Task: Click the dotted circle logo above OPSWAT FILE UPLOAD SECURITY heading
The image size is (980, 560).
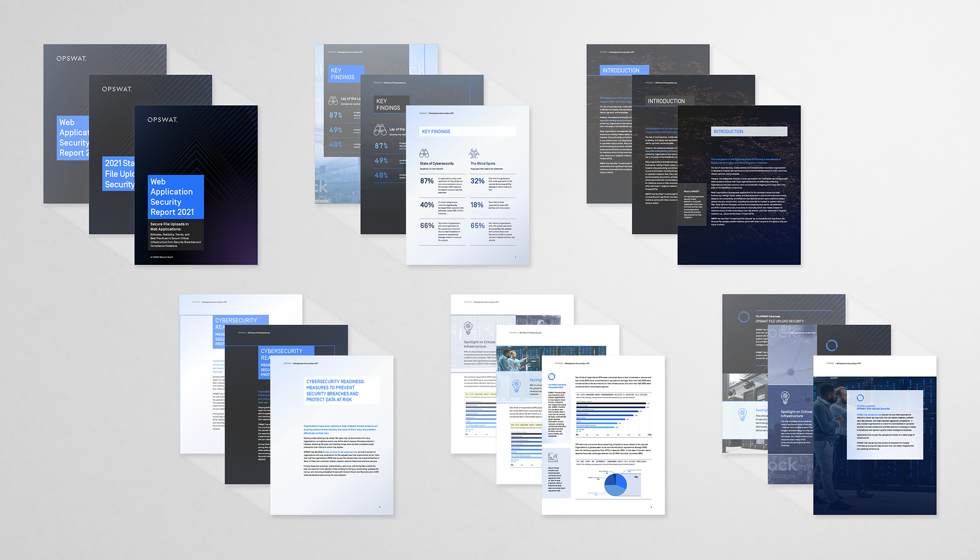Action: [743, 318]
